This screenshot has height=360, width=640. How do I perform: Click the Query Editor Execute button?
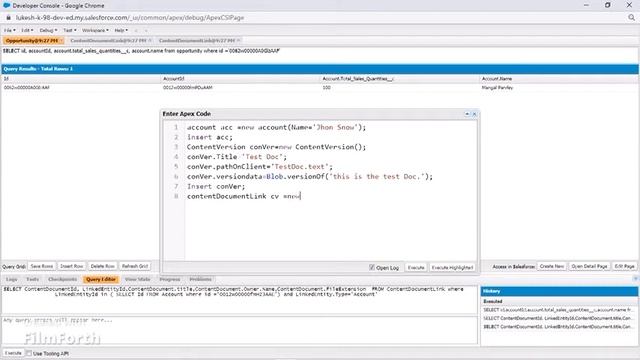click(13, 353)
